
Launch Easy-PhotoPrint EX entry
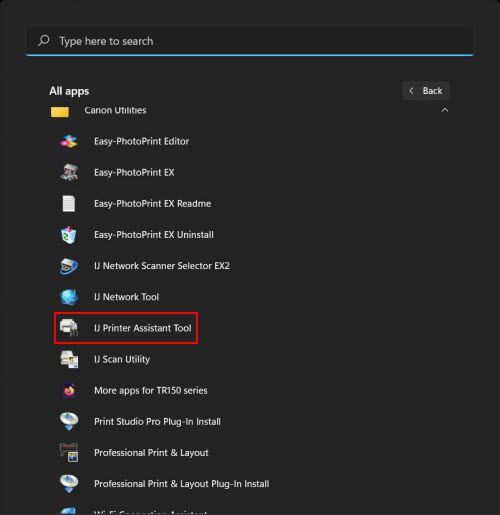click(134, 173)
